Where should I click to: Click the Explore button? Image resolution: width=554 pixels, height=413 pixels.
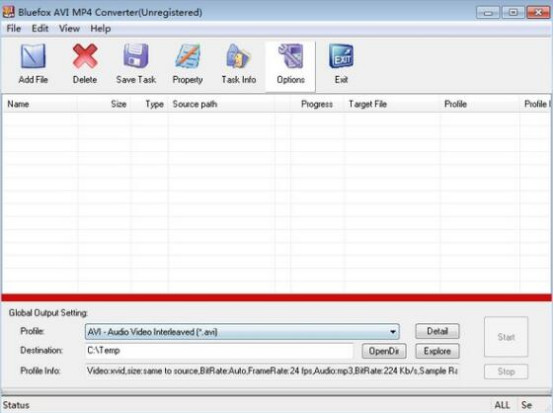[x=437, y=351]
